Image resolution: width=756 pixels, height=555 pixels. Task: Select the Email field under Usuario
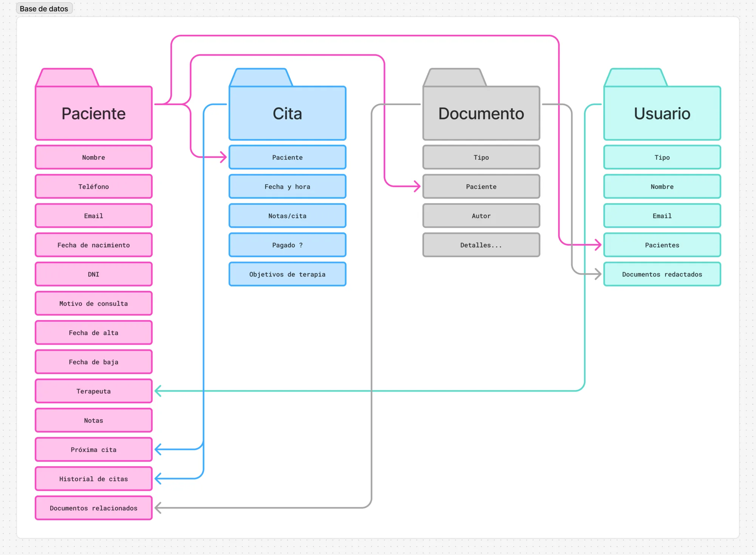(662, 216)
